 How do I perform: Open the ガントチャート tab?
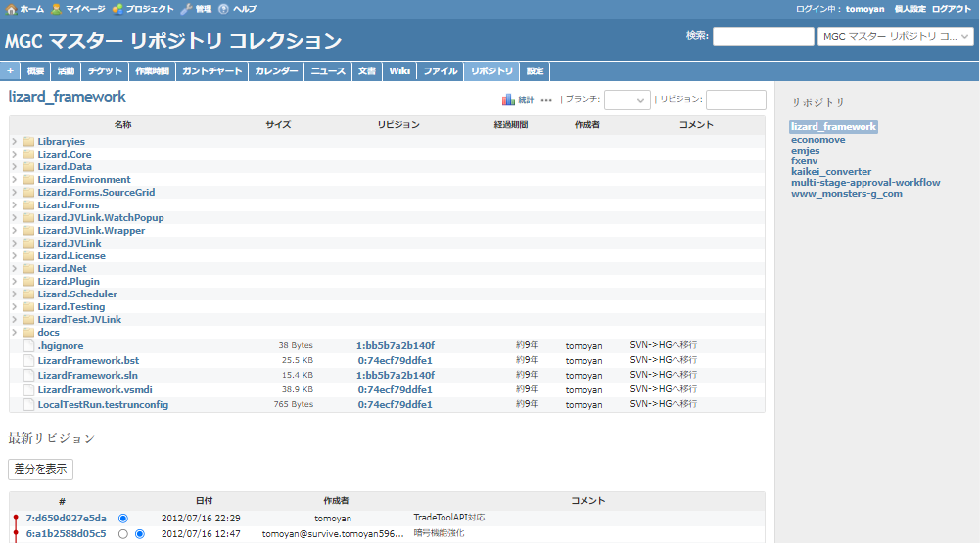[211, 71]
